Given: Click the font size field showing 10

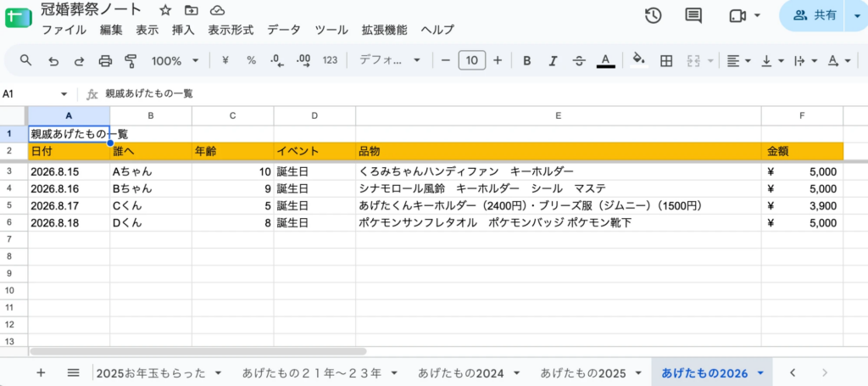Looking at the screenshot, I should tap(471, 60).
